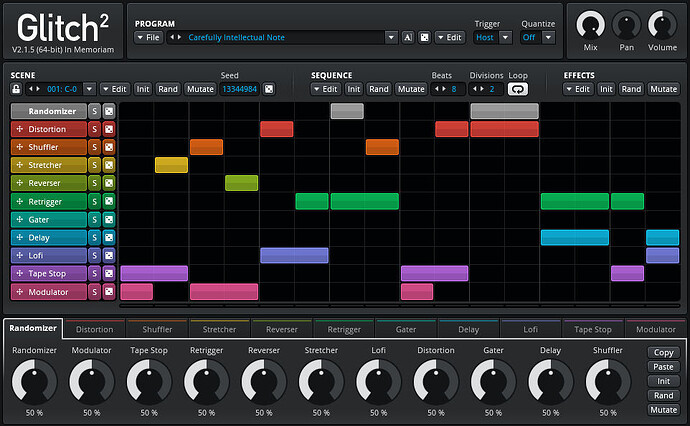The width and height of the screenshot is (690, 426).
Task: Click the Modulator row dice icon
Action: pyautogui.click(x=109, y=292)
